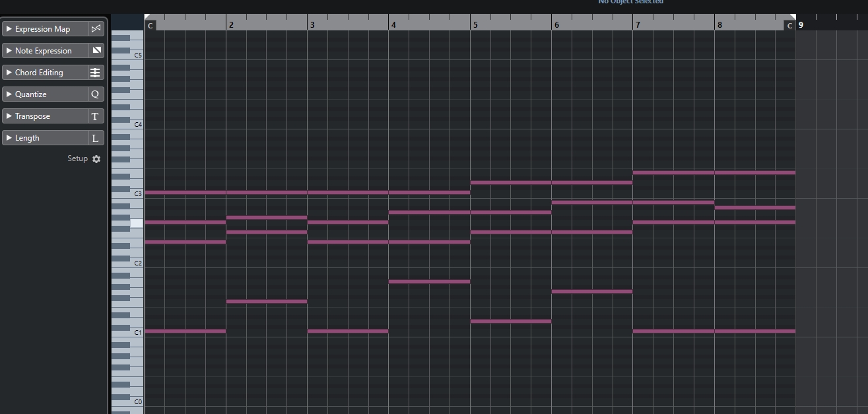This screenshot has width=868, height=414.
Task: Expand the Note Expression section
Action: click(9, 51)
